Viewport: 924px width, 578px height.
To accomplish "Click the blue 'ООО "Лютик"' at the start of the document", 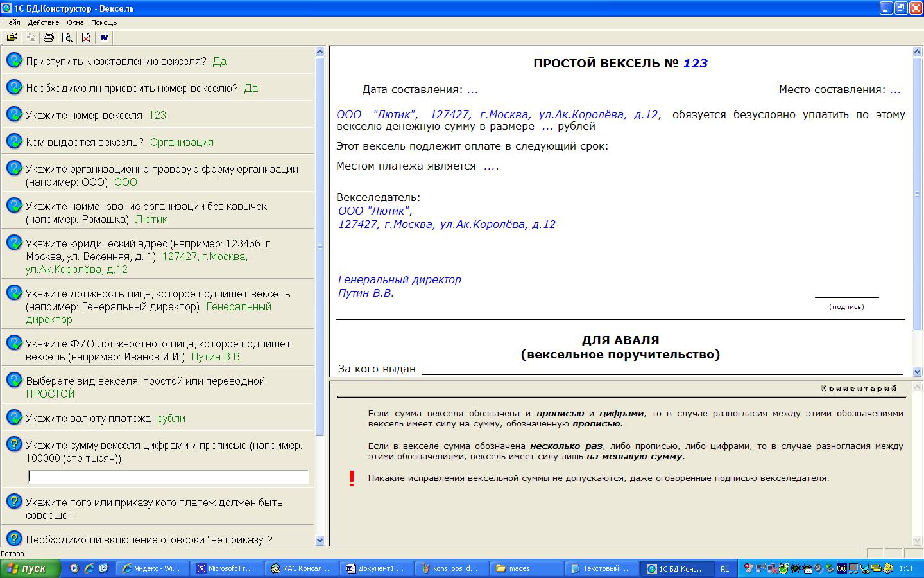I will coord(375,115).
